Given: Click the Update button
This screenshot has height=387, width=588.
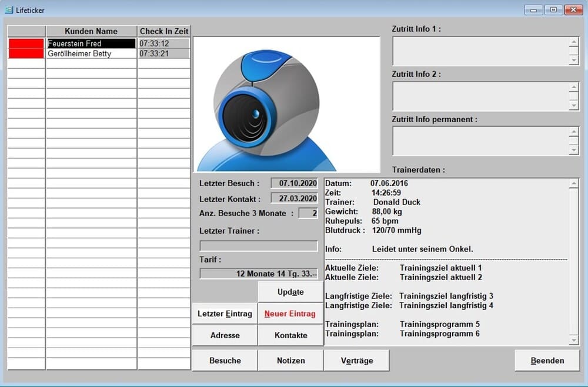Looking at the screenshot, I should pos(290,292).
